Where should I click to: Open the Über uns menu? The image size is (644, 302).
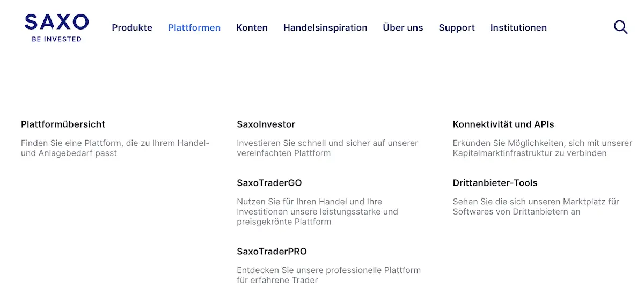coord(403,27)
